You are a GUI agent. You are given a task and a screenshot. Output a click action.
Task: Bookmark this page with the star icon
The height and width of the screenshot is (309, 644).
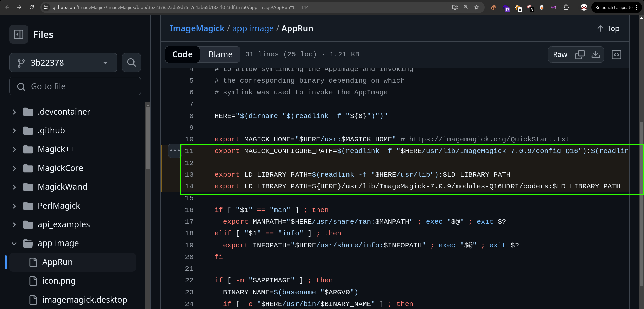[x=477, y=7]
